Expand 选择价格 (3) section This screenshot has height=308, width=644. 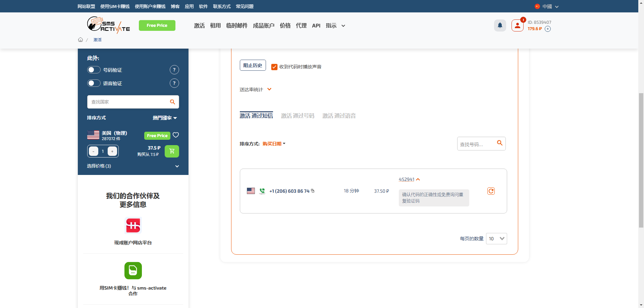[133, 166]
